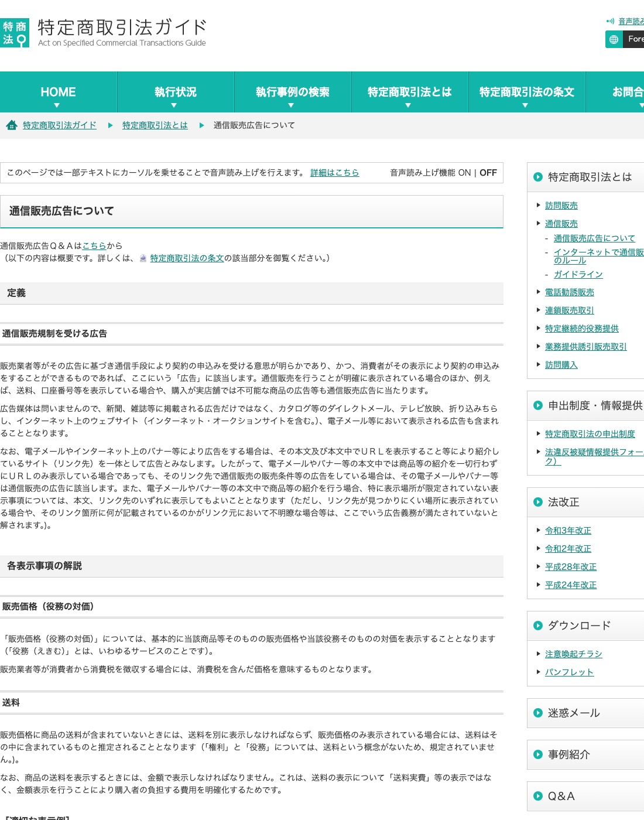
Task: Click the 定義 section heading
Action: tap(16, 293)
